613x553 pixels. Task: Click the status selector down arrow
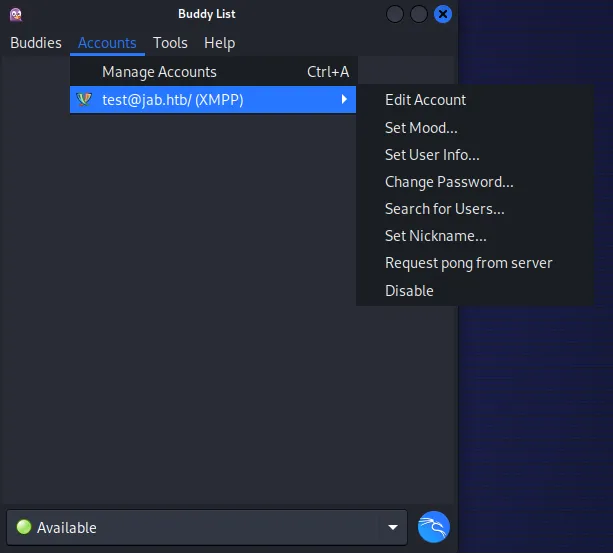pyautogui.click(x=393, y=528)
